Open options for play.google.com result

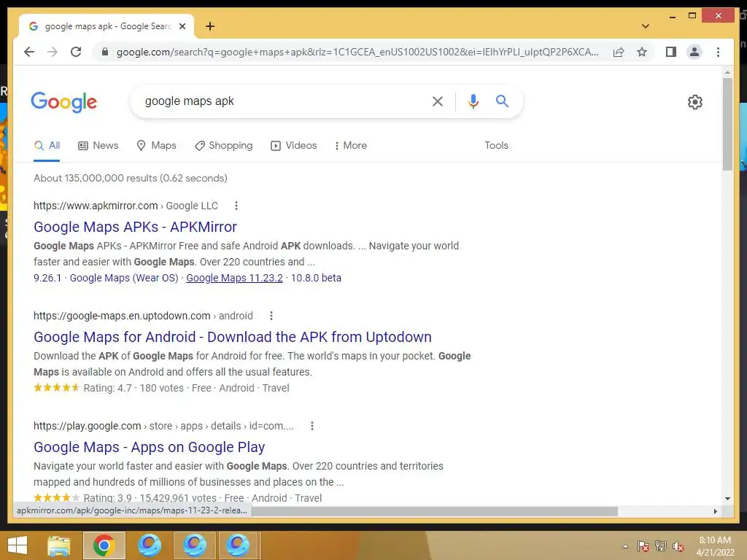[x=312, y=426]
